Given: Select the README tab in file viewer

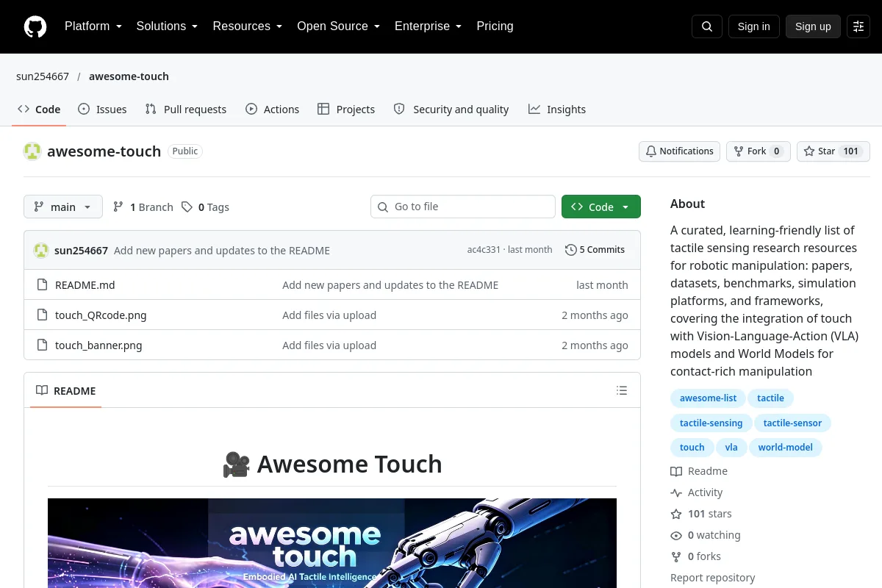Looking at the screenshot, I should [x=66, y=391].
